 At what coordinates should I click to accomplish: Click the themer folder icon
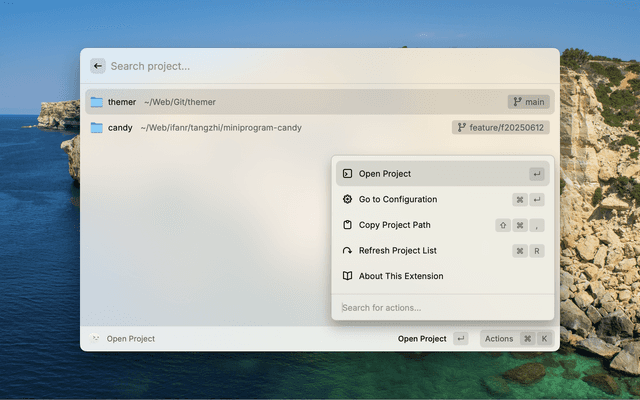97,102
